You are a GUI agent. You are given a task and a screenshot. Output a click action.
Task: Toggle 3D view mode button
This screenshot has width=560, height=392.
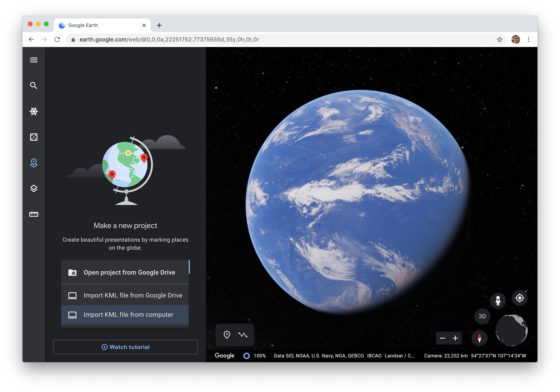(482, 316)
